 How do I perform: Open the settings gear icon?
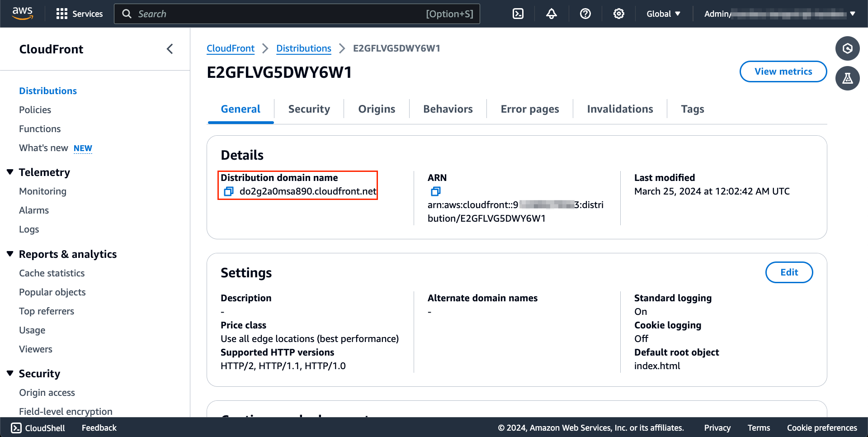[x=619, y=14]
